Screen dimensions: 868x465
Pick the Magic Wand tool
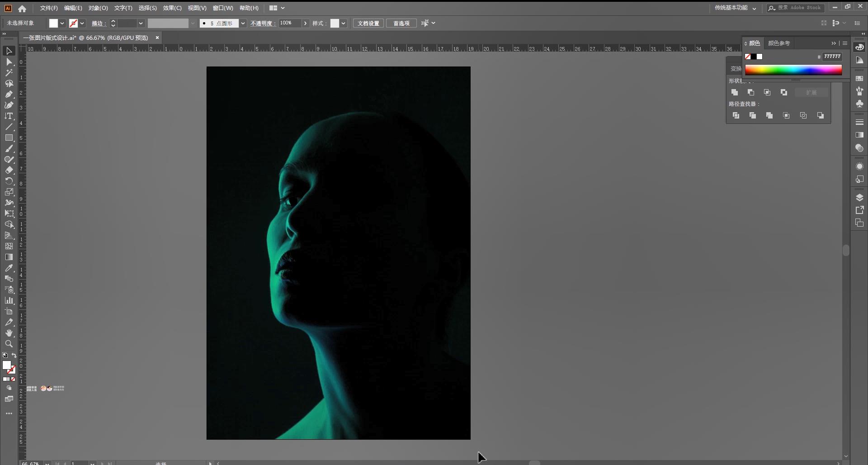pyautogui.click(x=9, y=72)
